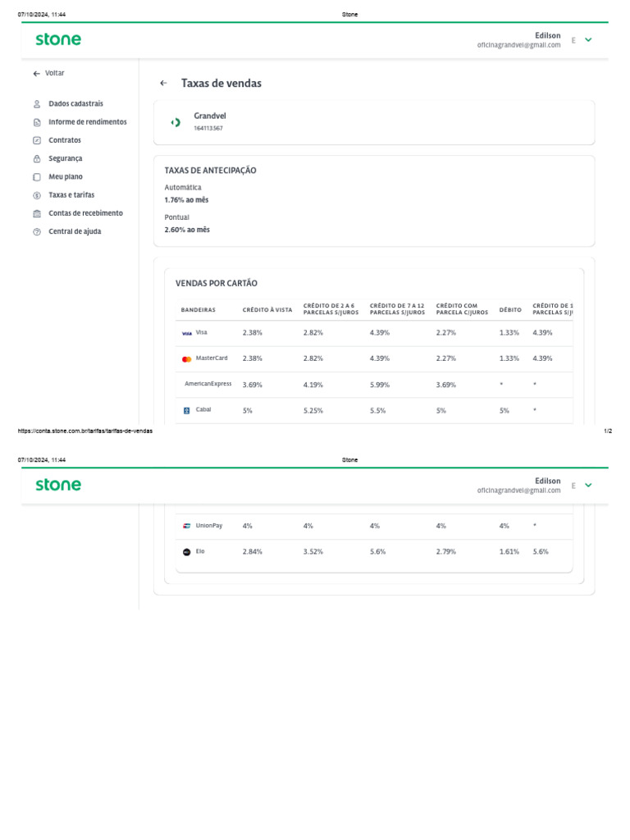Select Meu plano in sidebar

click(x=66, y=177)
